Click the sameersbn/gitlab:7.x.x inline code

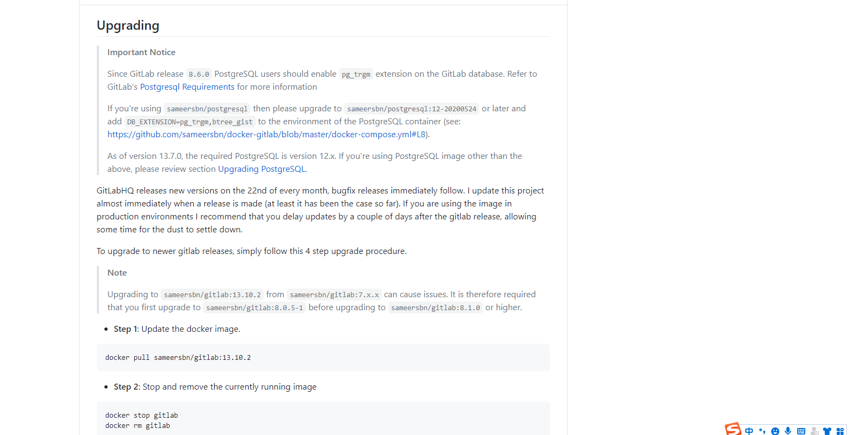tap(334, 295)
